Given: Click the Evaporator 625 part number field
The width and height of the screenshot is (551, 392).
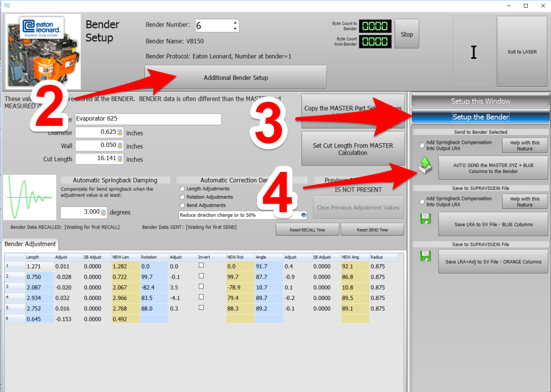Looking at the screenshot, I should 147,119.
